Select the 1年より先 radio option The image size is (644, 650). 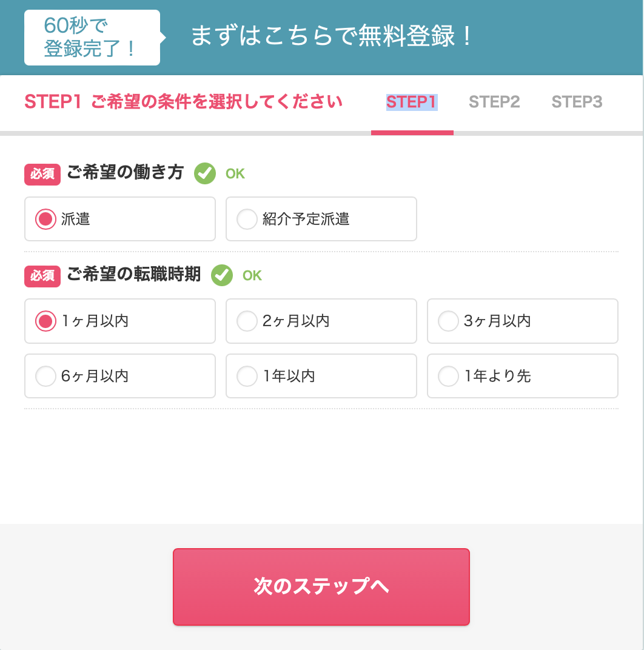tap(523, 376)
